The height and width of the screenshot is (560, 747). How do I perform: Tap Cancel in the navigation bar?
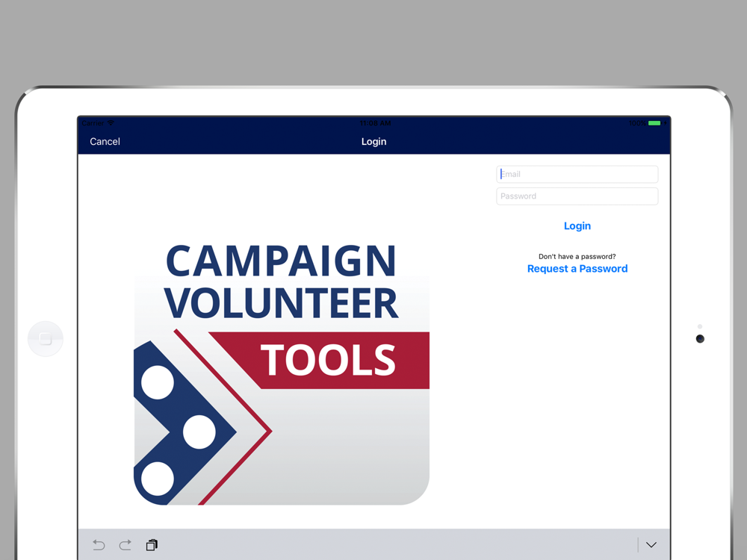pos(105,141)
